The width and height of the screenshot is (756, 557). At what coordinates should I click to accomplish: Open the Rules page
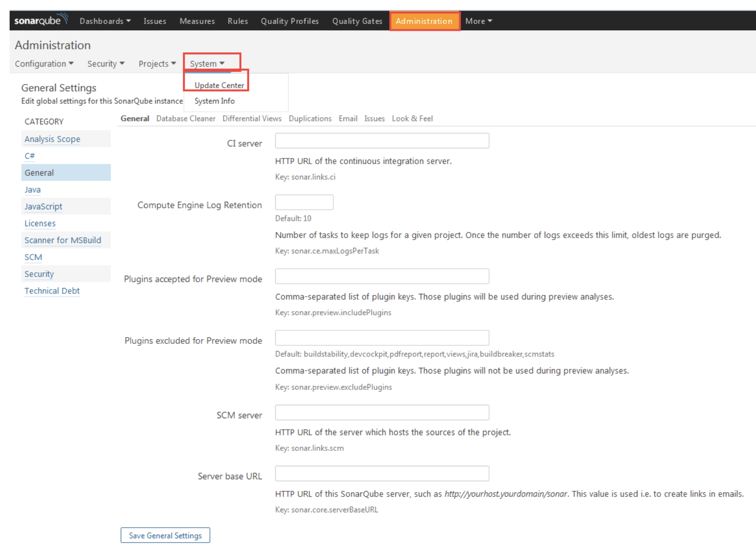[238, 21]
